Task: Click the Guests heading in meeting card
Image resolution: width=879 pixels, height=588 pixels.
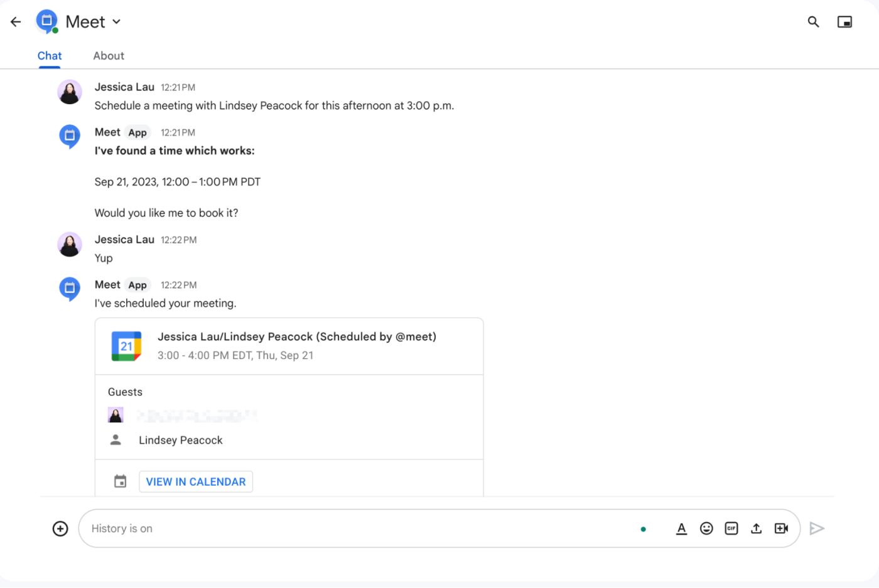Action: 125,392
